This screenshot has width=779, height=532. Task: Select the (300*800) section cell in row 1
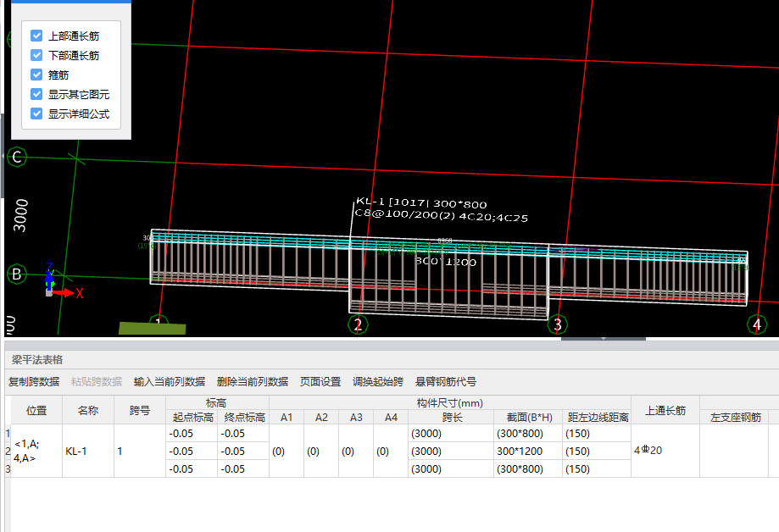(x=528, y=434)
